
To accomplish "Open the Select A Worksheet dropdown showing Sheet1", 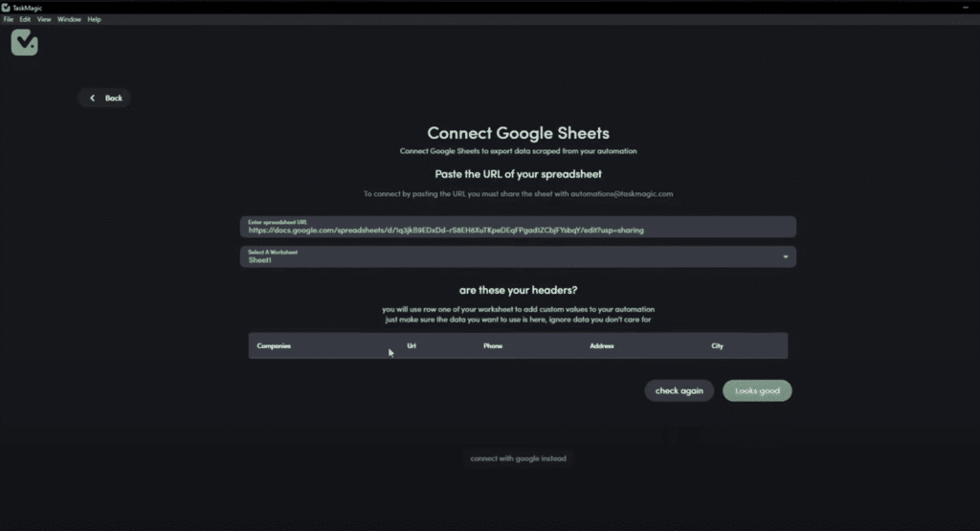I will tap(507, 256).
